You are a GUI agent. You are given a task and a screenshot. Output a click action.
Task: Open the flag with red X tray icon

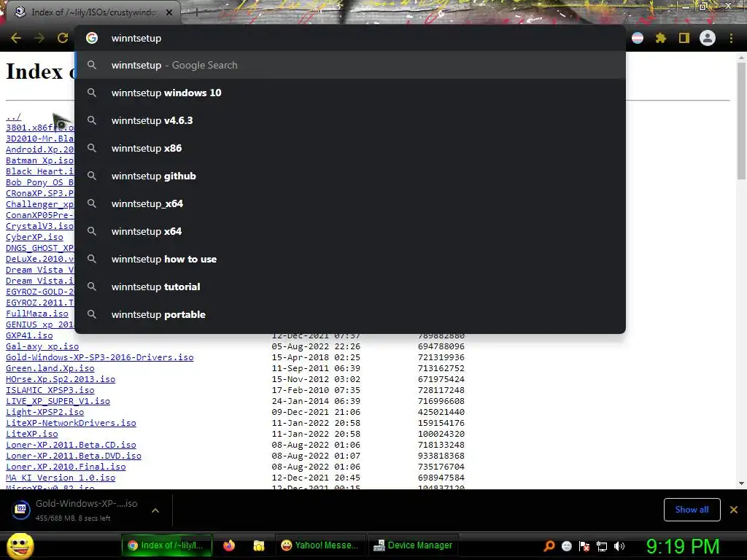(584, 545)
